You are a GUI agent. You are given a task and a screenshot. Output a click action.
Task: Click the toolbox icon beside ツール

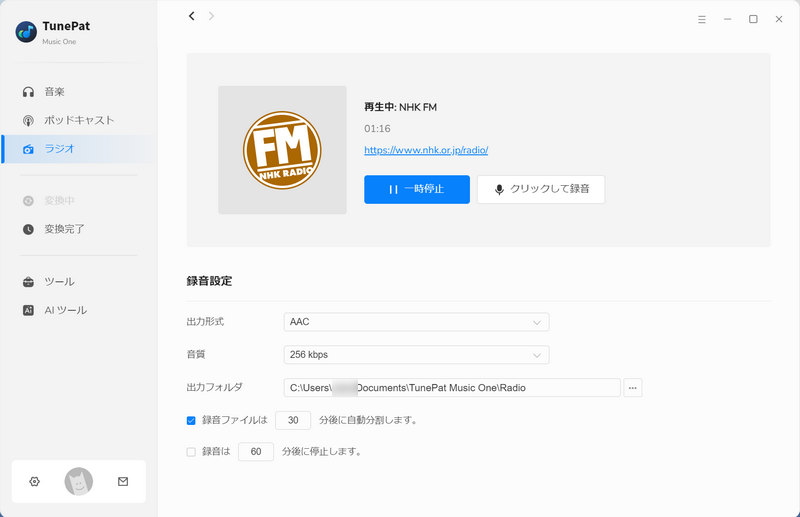pos(29,282)
